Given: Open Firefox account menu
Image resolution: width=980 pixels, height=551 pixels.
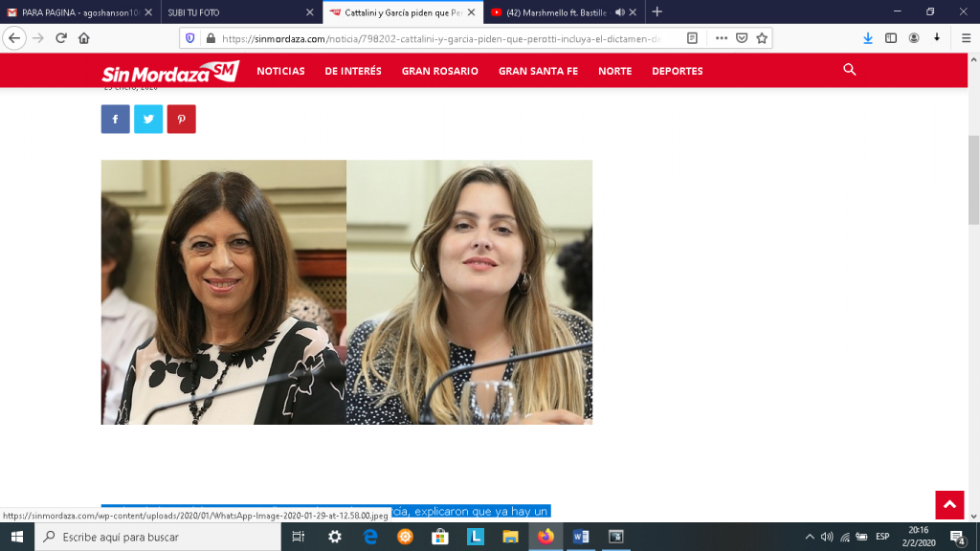Looking at the screenshot, I should (x=914, y=38).
